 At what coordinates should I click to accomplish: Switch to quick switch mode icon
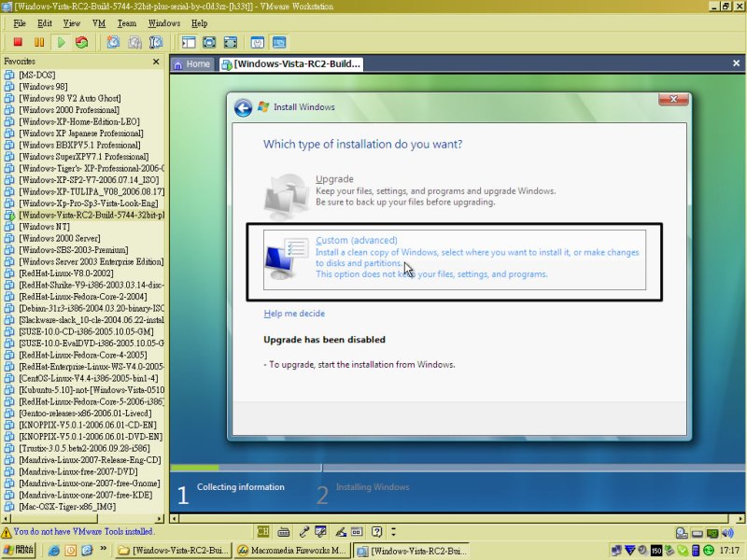pos(209,42)
